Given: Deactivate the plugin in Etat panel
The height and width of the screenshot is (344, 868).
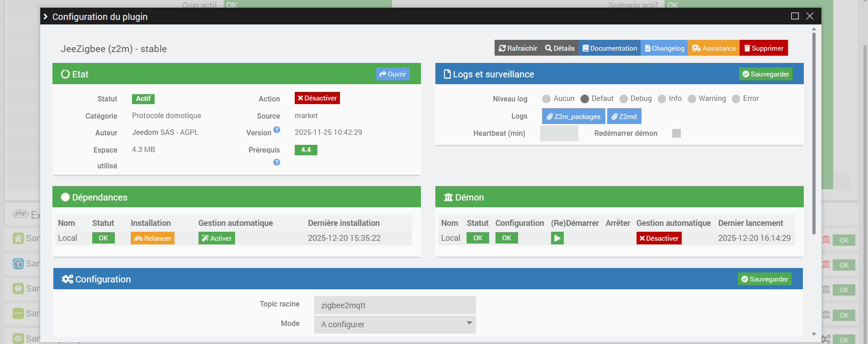Looking at the screenshot, I should pyautogui.click(x=317, y=98).
